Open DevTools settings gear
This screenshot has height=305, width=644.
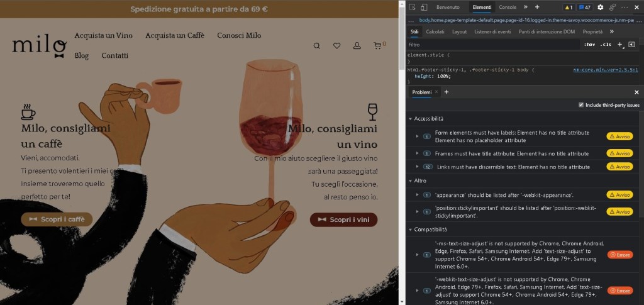click(600, 7)
